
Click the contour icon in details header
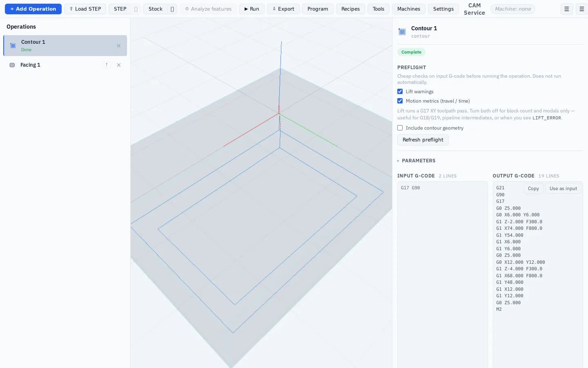coord(402,32)
